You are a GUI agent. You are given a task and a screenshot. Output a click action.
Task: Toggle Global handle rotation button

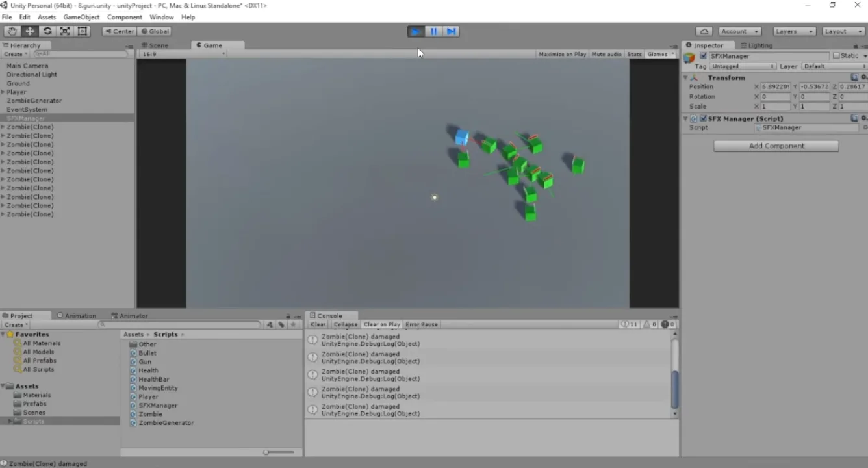tap(155, 31)
